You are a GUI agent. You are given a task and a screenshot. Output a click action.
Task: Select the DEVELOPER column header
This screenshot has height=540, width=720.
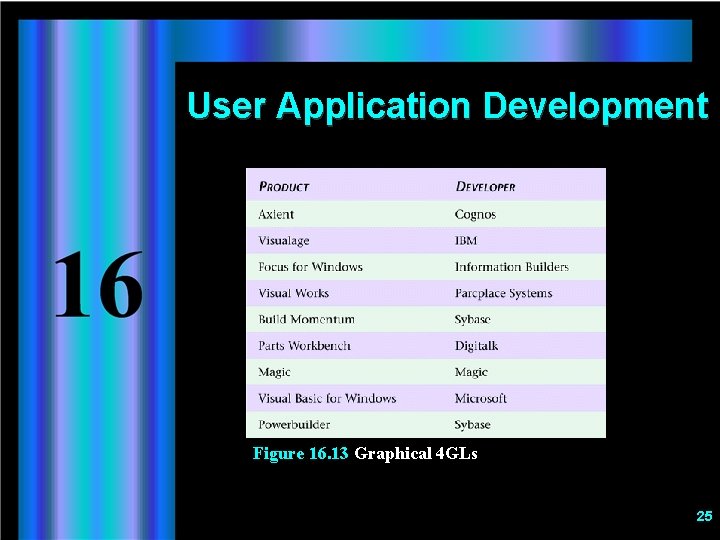tap(485, 186)
